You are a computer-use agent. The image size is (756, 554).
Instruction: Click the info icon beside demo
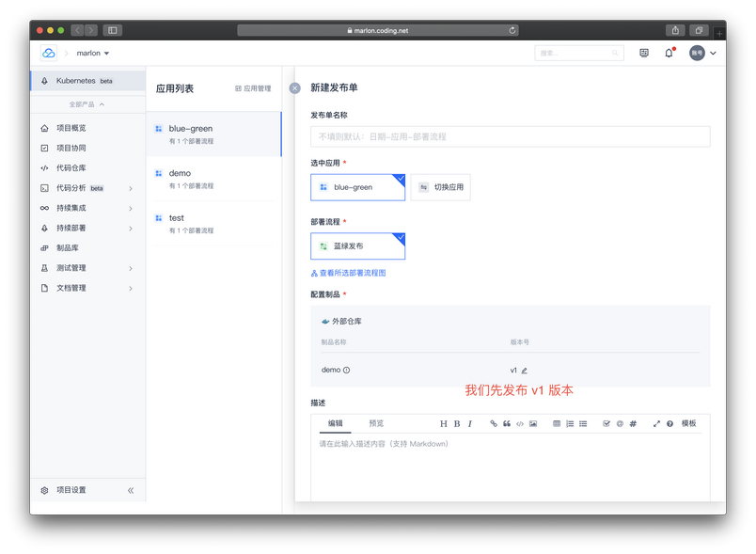point(347,371)
